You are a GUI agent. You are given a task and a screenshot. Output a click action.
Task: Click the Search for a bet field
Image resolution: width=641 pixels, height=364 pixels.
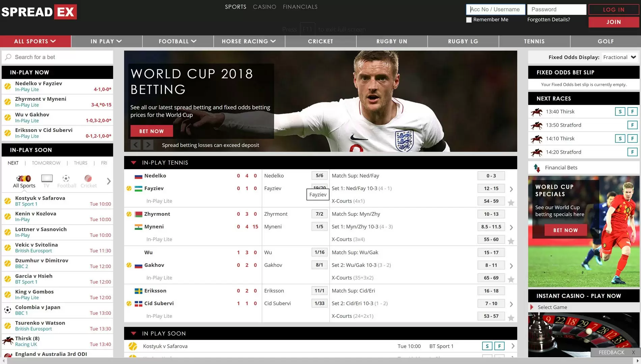(x=57, y=57)
